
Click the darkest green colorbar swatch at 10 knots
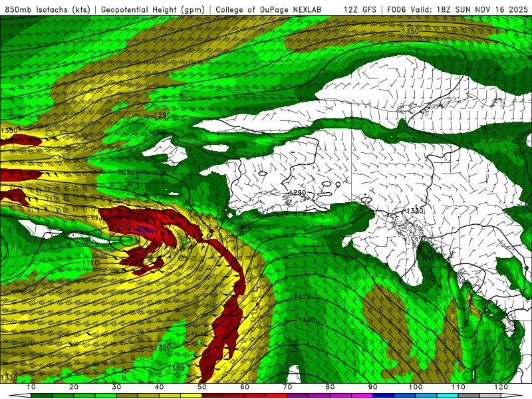pos(41,396)
